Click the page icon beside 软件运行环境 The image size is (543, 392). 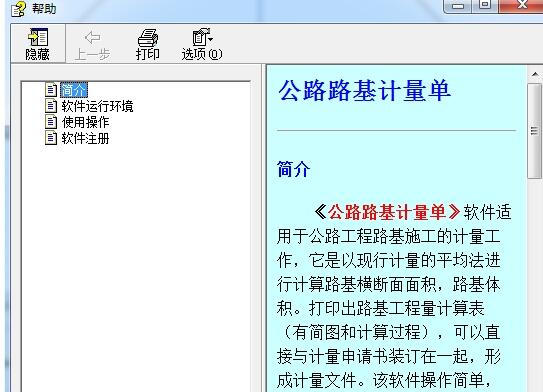click(x=51, y=106)
